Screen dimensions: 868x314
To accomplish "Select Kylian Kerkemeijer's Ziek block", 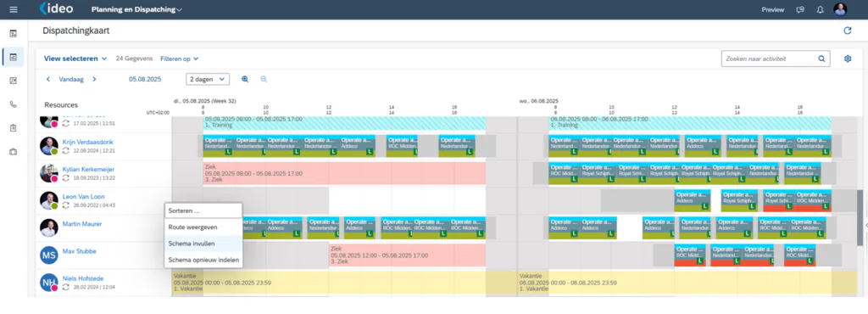I will (344, 173).
